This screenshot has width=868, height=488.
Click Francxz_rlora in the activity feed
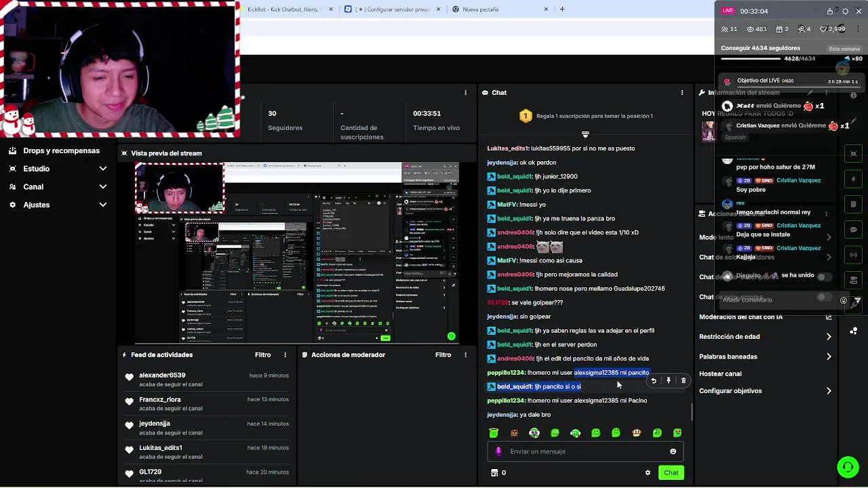click(x=160, y=400)
